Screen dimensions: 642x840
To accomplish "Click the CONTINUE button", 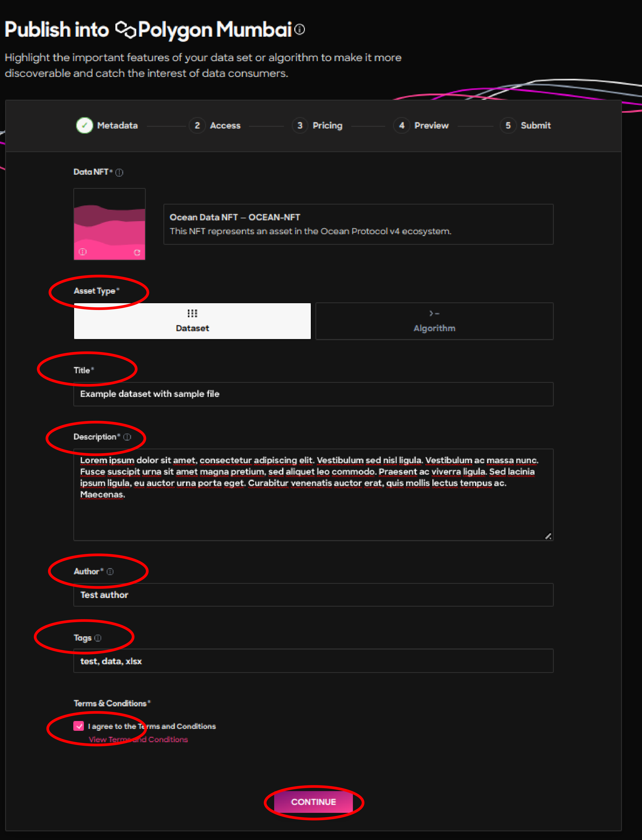I will coord(313,802).
